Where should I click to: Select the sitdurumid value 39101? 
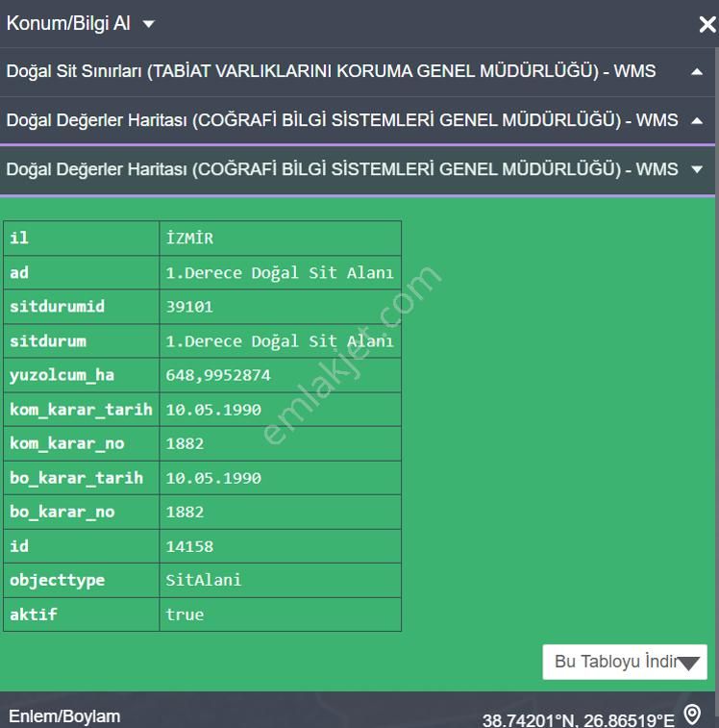pyautogui.click(x=280, y=307)
